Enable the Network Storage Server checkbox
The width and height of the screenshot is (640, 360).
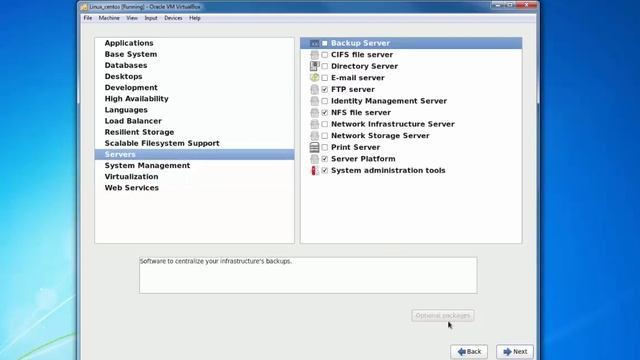click(x=324, y=136)
